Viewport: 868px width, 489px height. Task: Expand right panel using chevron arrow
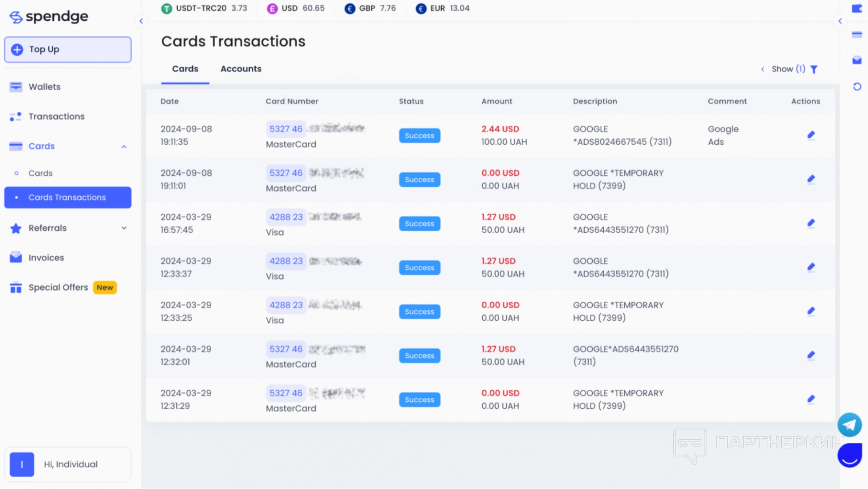840,21
